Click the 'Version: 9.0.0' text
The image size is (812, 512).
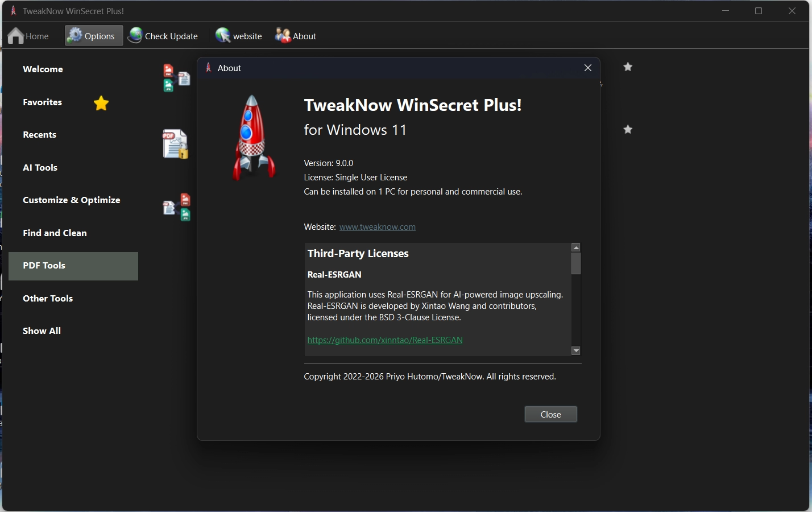329,163
